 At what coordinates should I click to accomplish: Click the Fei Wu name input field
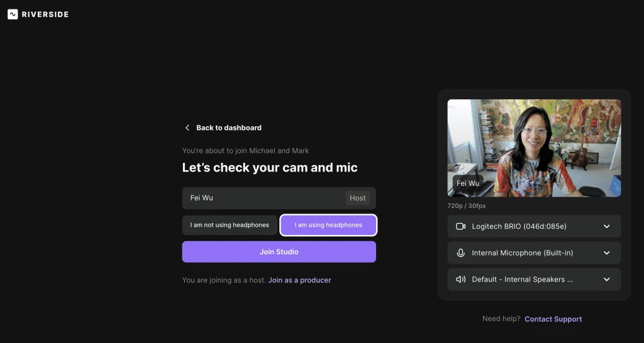pyautogui.click(x=279, y=198)
